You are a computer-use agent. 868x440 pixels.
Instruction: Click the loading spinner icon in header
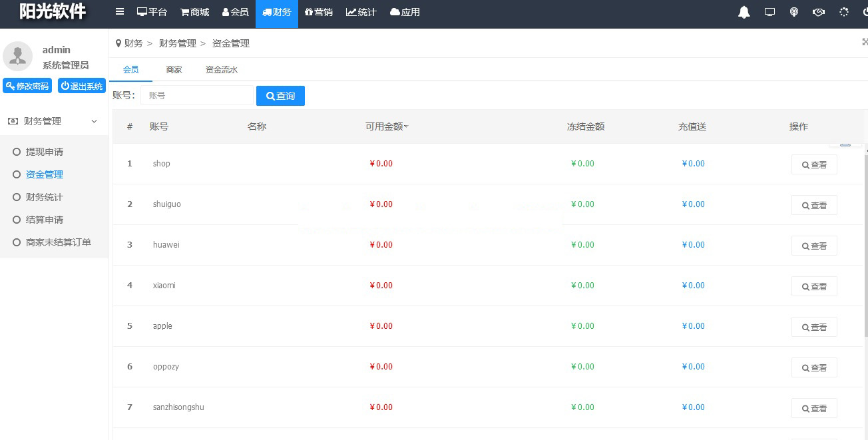click(844, 12)
